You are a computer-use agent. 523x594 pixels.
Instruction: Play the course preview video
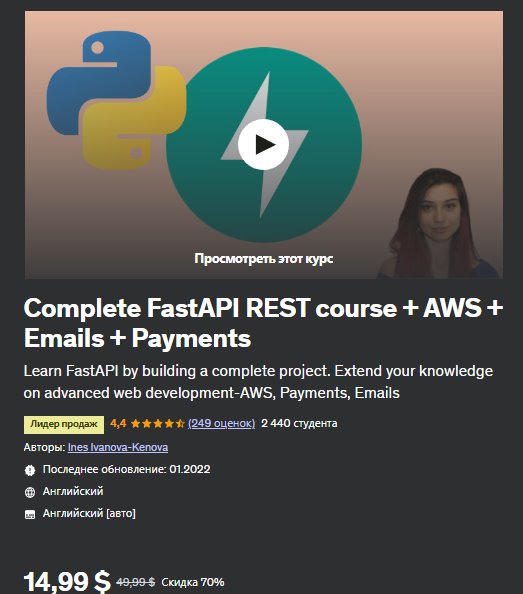(264, 144)
